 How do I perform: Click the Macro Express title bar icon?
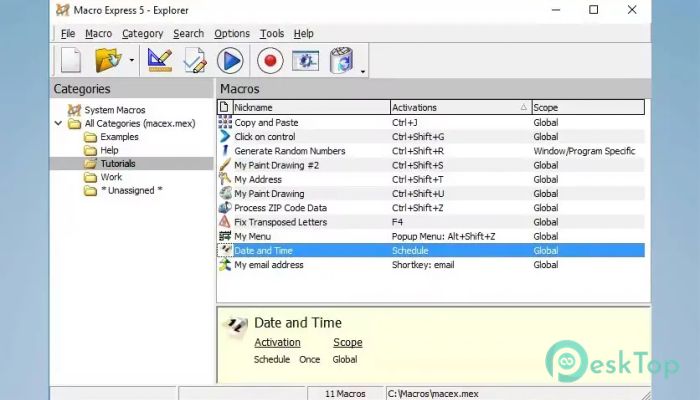(x=62, y=10)
